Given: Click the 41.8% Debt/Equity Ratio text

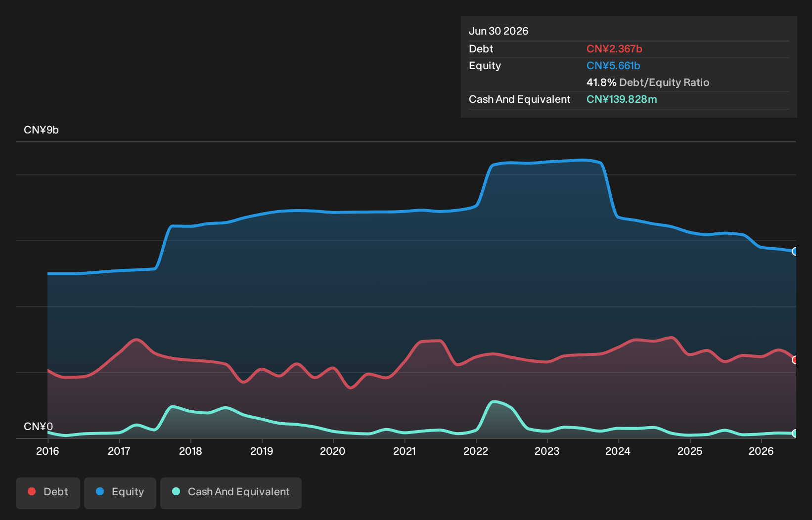Looking at the screenshot, I should tap(648, 83).
